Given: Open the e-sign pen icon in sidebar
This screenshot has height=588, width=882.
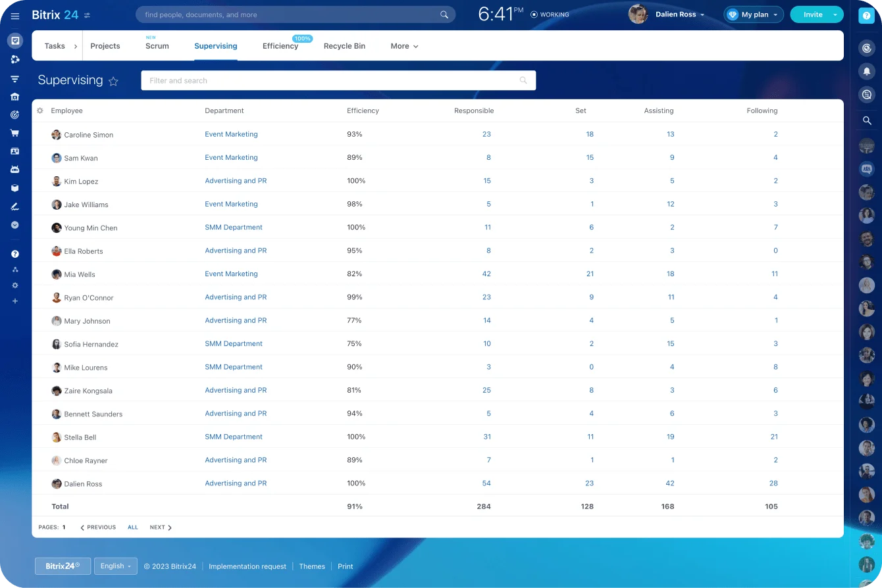Looking at the screenshot, I should pyautogui.click(x=15, y=206).
